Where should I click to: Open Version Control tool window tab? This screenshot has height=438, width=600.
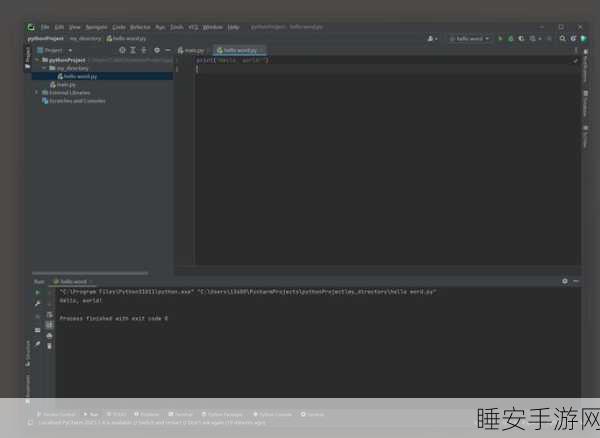56,414
